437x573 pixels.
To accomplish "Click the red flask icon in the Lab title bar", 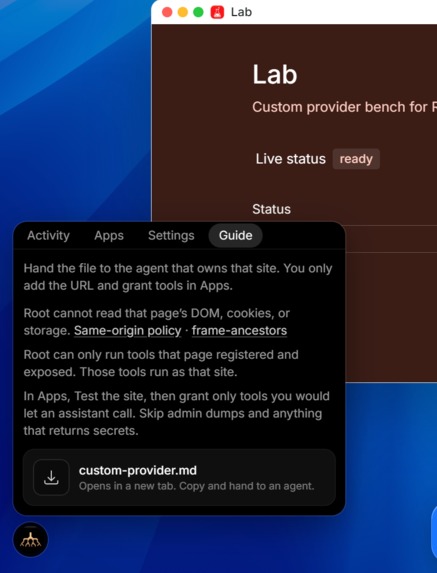I will coord(217,12).
